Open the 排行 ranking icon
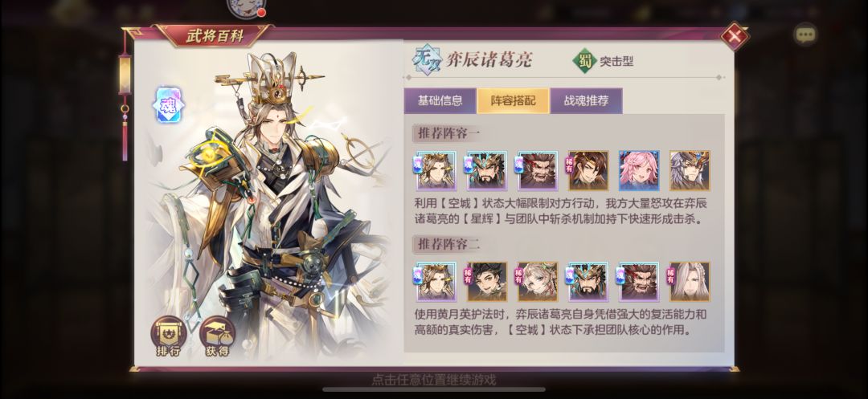This screenshot has height=399, width=868. 168,336
